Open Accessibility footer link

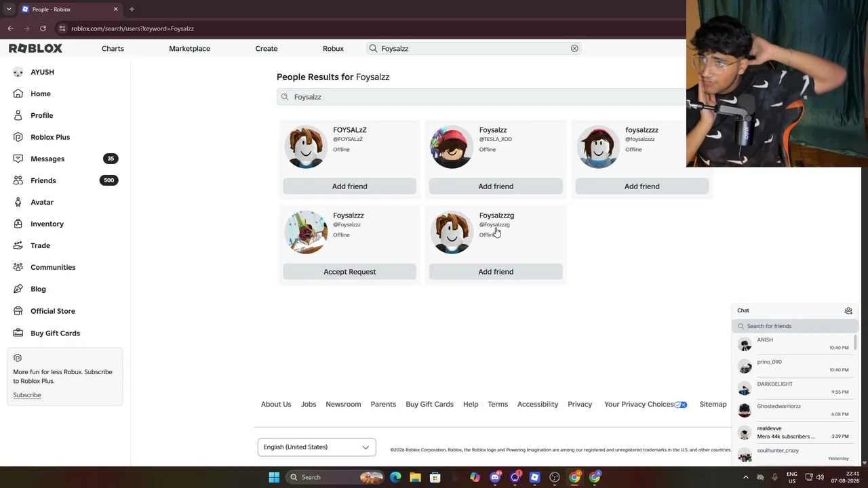pos(538,404)
